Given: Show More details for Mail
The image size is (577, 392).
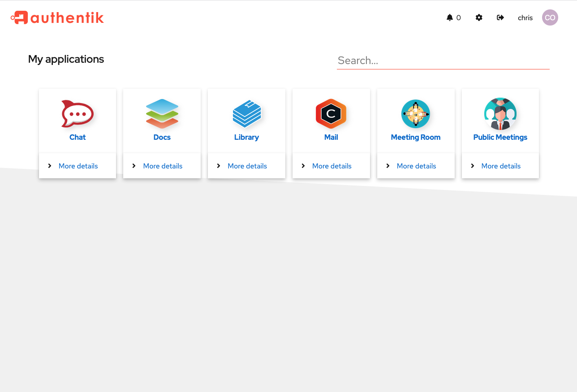Looking at the screenshot, I should point(332,166).
